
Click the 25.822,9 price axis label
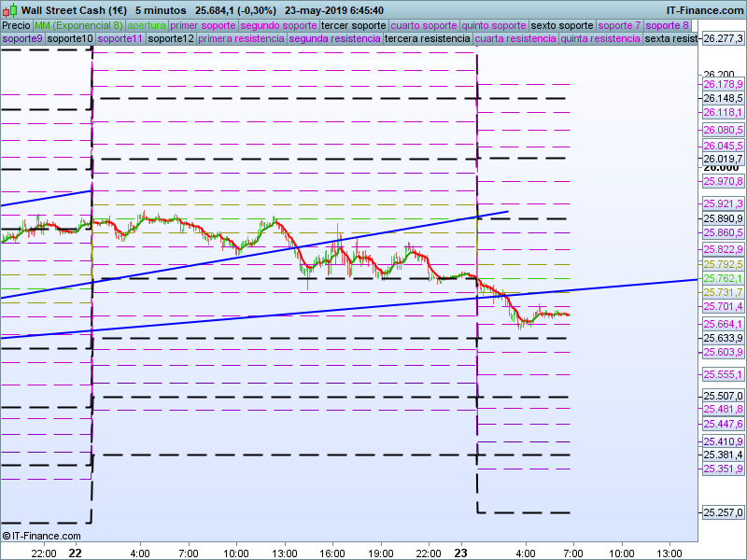click(x=723, y=249)
